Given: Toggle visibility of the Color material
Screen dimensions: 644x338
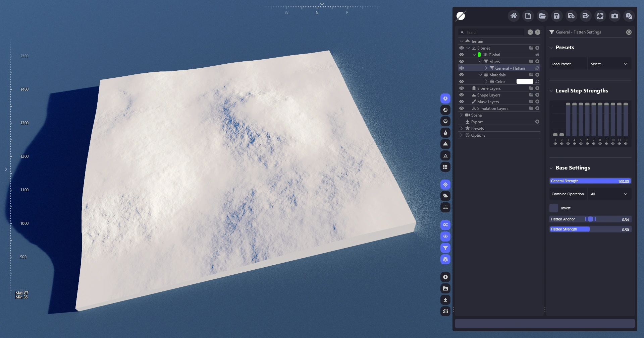Looking at the screenshot, I should 462,82.
